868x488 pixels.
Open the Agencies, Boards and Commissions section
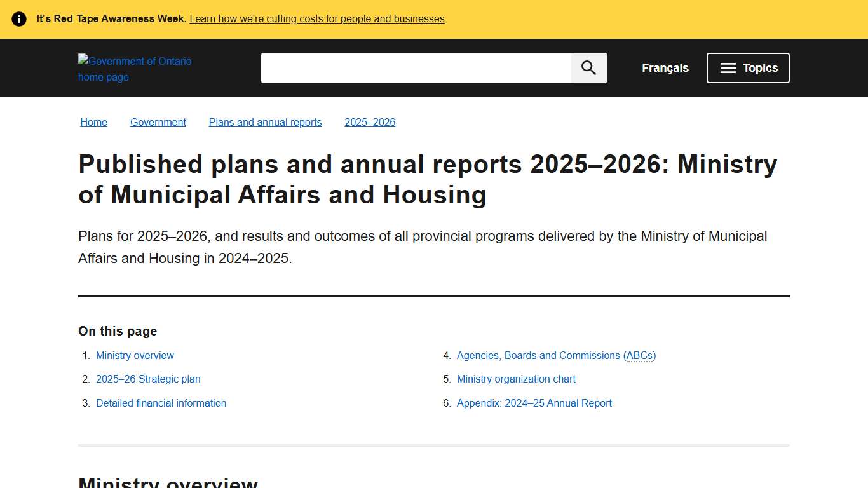556,355
